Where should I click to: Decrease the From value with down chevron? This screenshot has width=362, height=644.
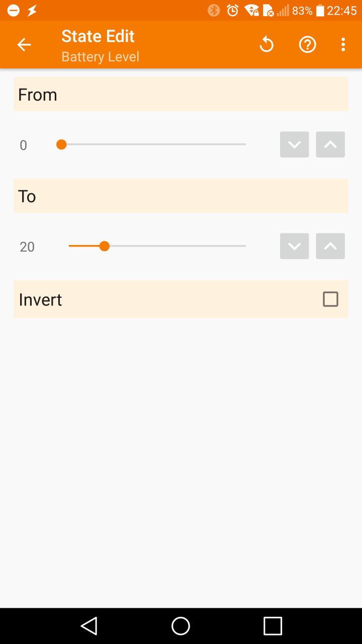[294, 145]
